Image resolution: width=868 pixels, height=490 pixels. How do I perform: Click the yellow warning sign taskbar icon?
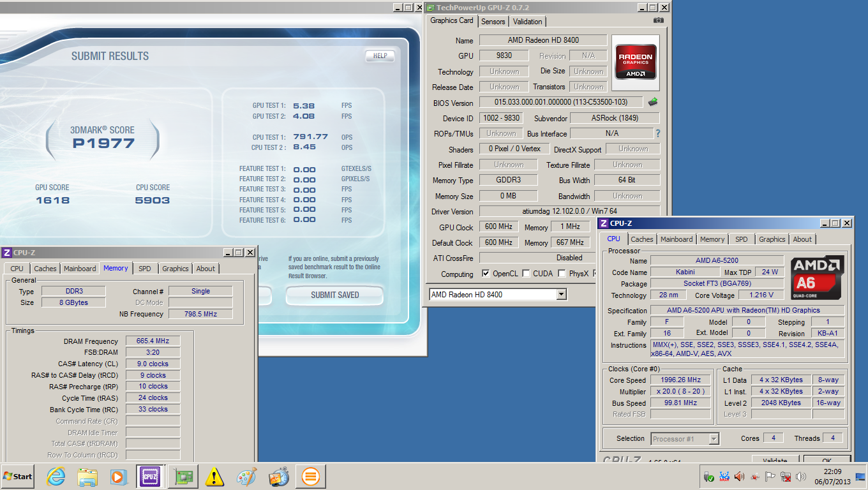point(215,477)
